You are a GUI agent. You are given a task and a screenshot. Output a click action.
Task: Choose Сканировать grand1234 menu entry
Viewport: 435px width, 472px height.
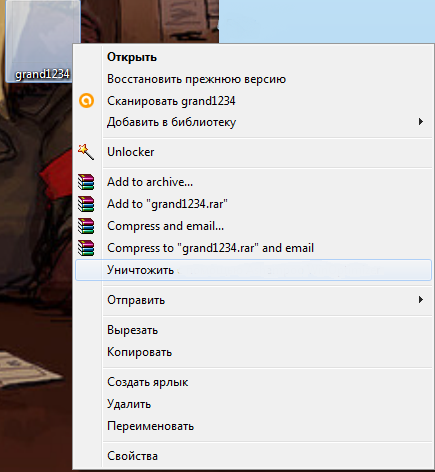coord(253,101)
